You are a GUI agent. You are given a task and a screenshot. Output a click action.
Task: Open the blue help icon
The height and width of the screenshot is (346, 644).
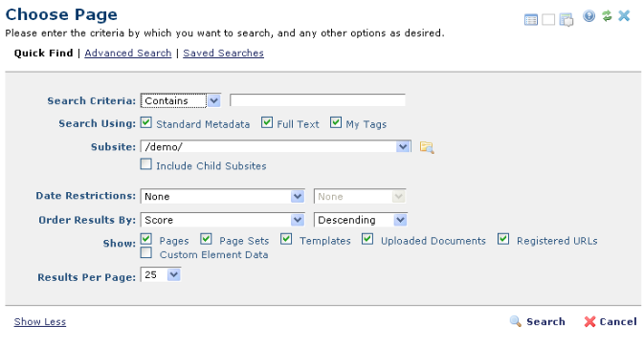[x=588, y=16]
